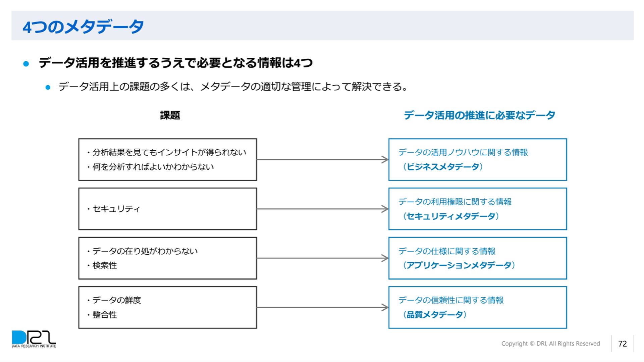
Task: Click the 課題 column header
Action: click(170, 115)
